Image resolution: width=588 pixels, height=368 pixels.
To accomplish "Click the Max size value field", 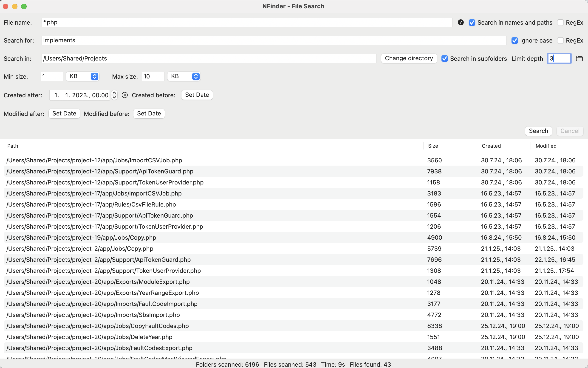I will click(153, 76).
